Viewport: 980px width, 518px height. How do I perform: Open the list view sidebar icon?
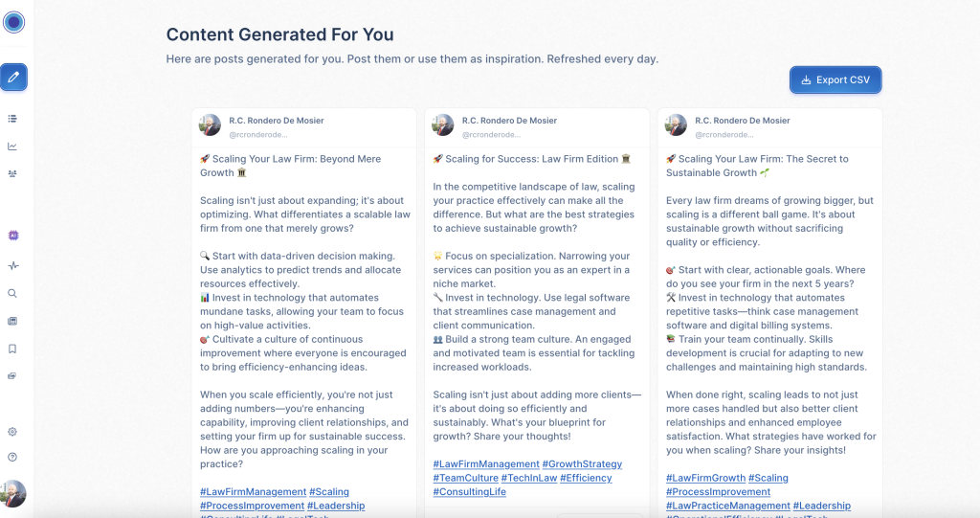[x=12, y=119]
